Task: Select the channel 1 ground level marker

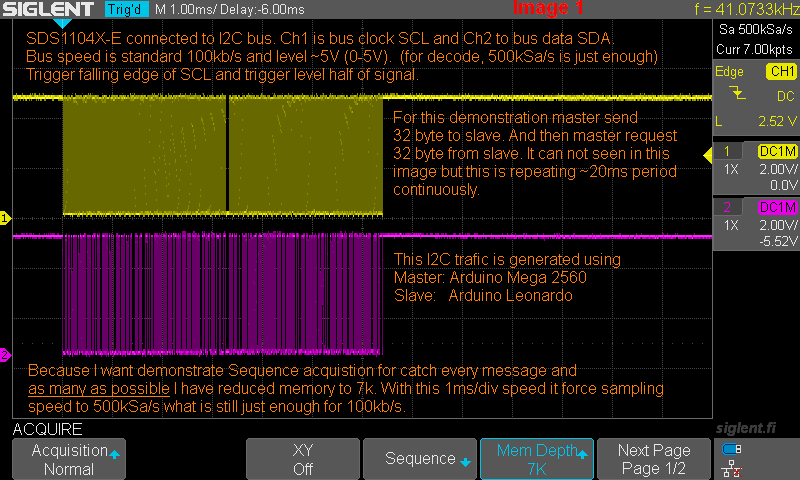Action: click(5, 218)
